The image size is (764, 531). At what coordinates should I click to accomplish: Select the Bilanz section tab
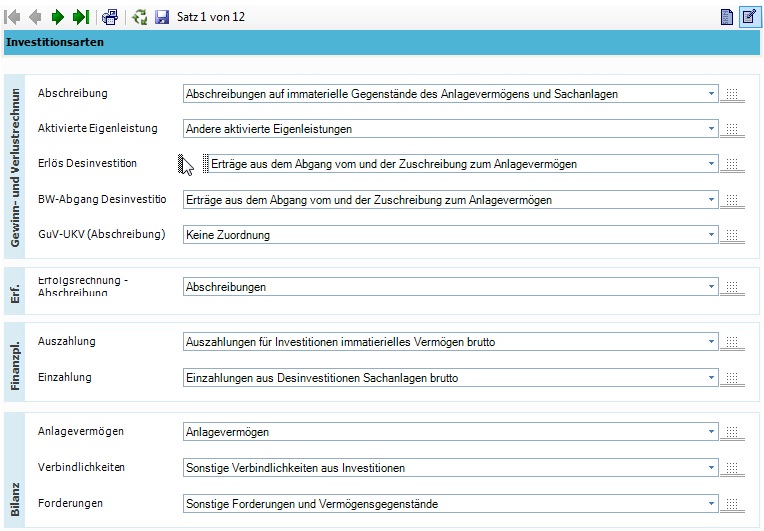(15, 470)
